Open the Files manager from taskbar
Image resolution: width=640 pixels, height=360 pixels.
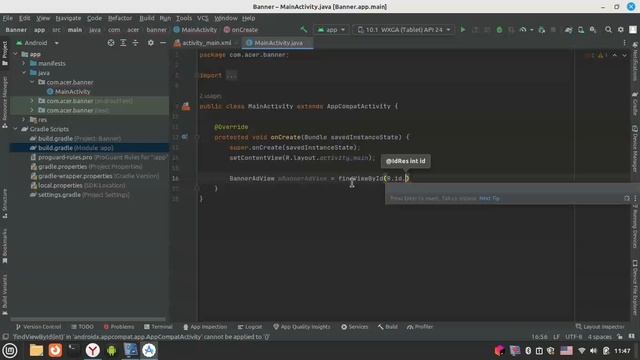36,350
